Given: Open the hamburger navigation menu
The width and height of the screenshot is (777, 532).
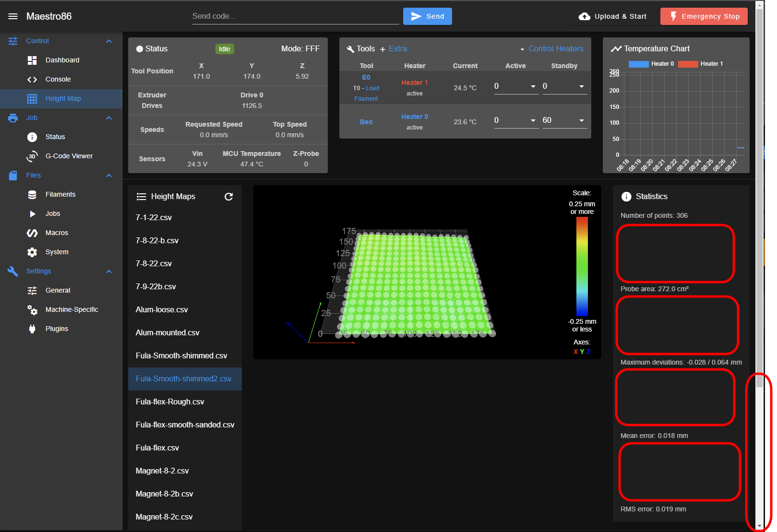Looking at the screenshot, I should coord(13,16).
